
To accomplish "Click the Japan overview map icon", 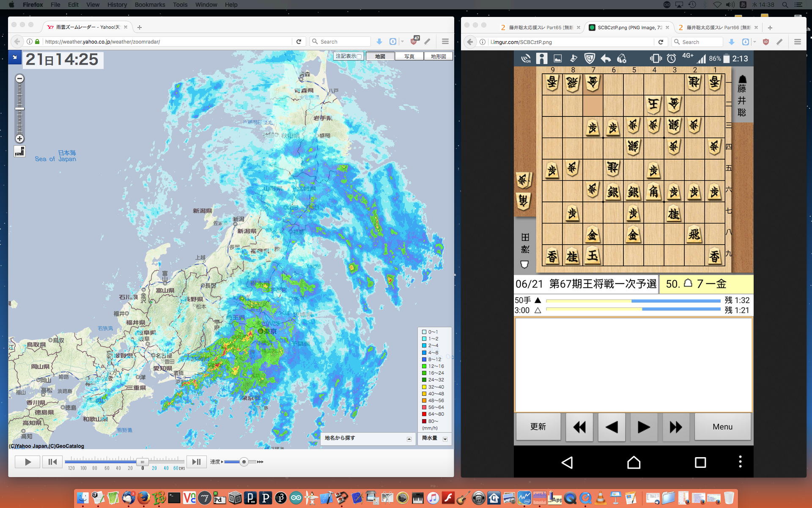I will click(19, 152).
